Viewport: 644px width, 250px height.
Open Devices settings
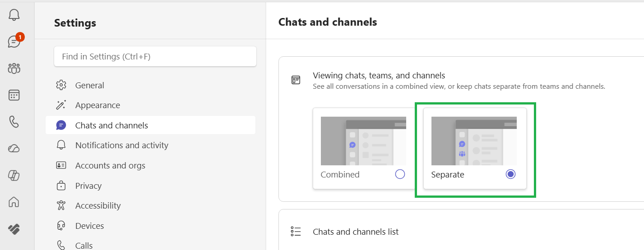(150, 226)
